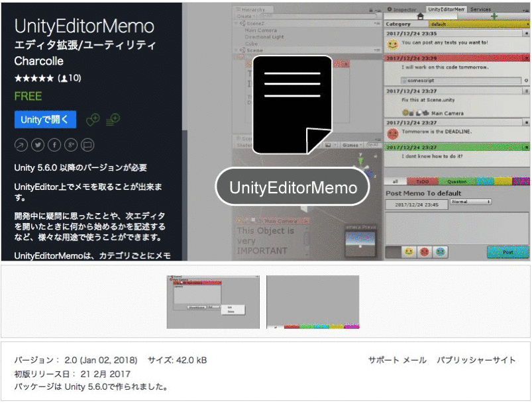
Task: Collapse the Scene2 hierarchy node
Action: [x=236, y=23]
